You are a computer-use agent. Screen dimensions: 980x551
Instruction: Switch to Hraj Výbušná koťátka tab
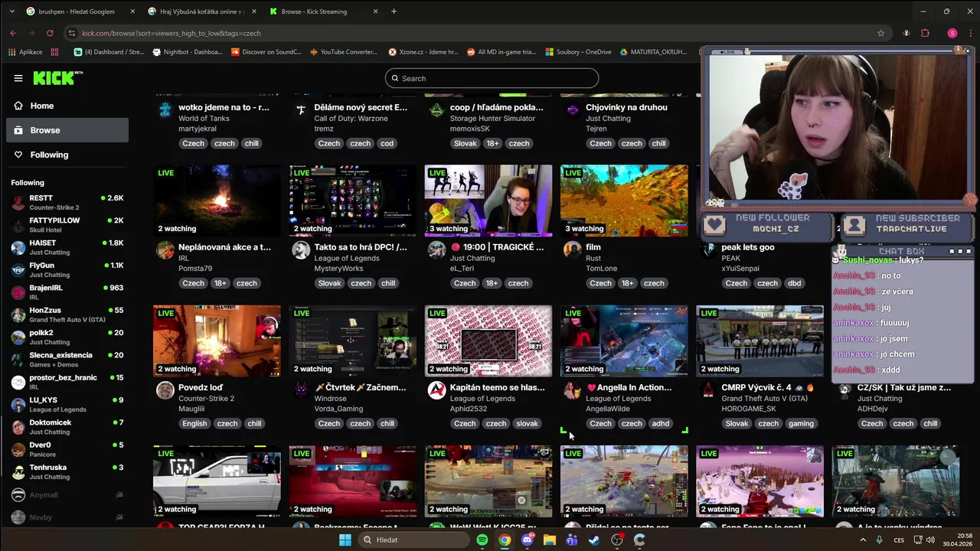tap(202, 11)
